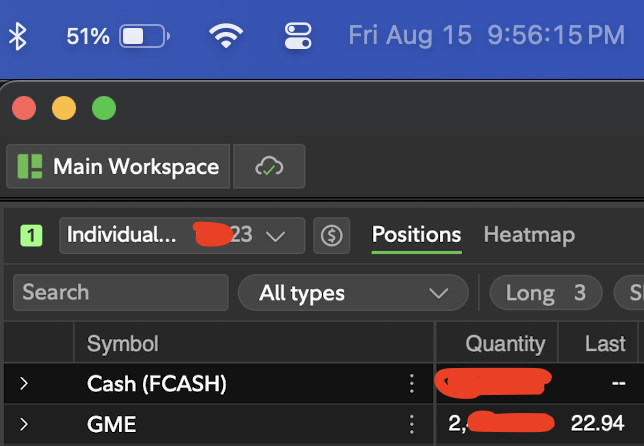This screenshot has width=644, height=446.
Task: Click GME last price 22.94
Action: click(x=598, y=423)
